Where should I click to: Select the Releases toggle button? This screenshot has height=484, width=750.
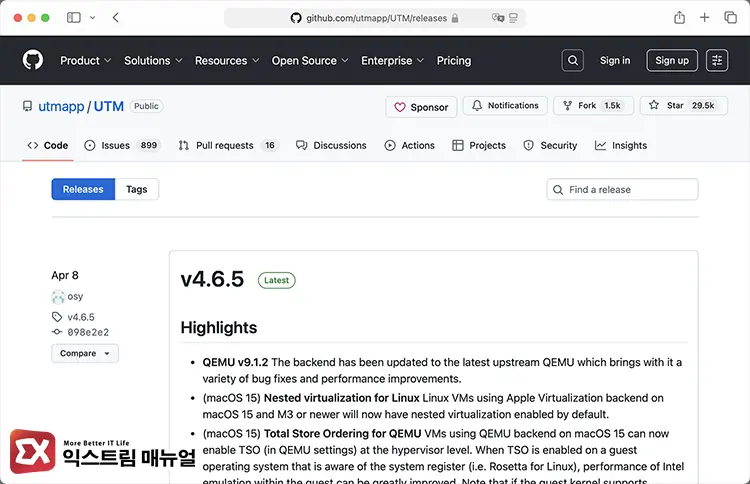click(x=83, y=189)
